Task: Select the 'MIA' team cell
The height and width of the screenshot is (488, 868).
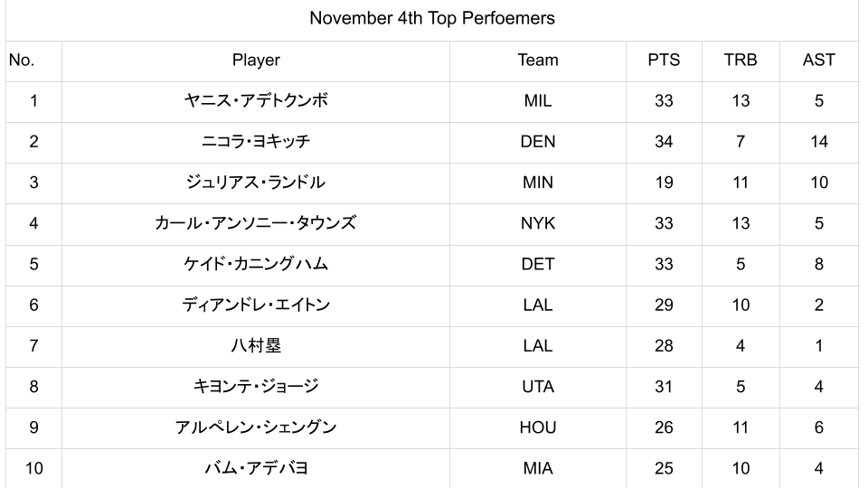Action: click(x=538, y=468)
